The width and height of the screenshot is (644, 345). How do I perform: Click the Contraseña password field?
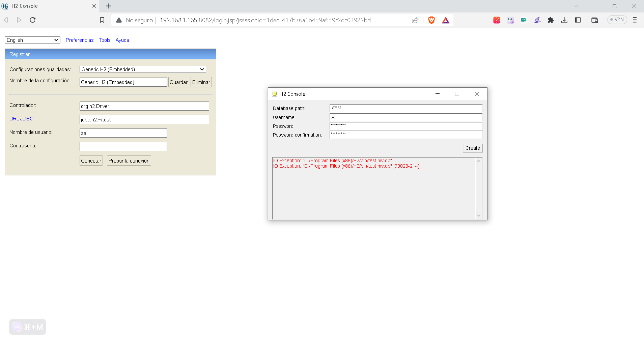pyautogui.click(x=123, y=147)
